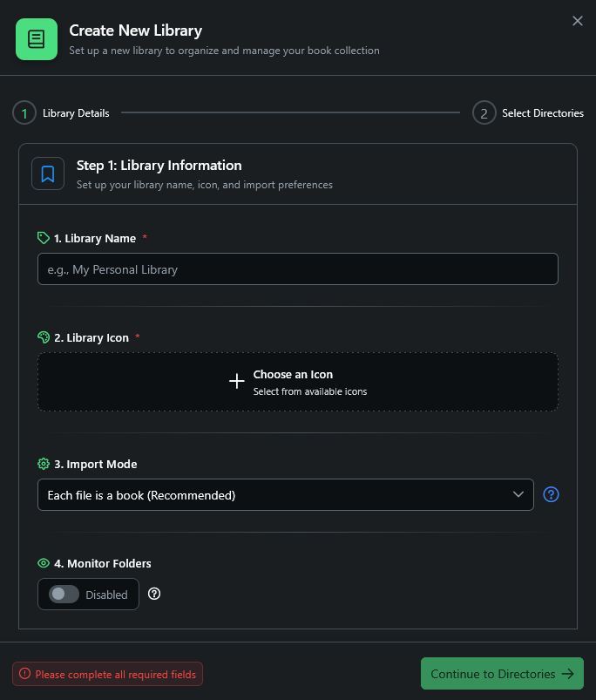Click the Disabled label of Monitor Folders

(x=106, y=595)
